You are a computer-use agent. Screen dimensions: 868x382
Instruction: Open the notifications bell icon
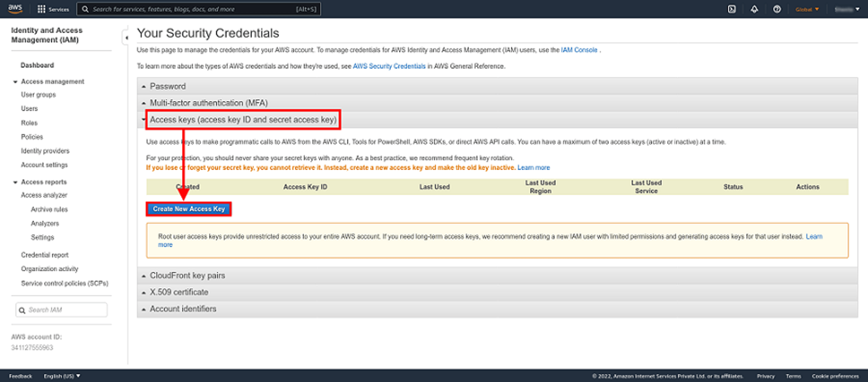point(755,9)
